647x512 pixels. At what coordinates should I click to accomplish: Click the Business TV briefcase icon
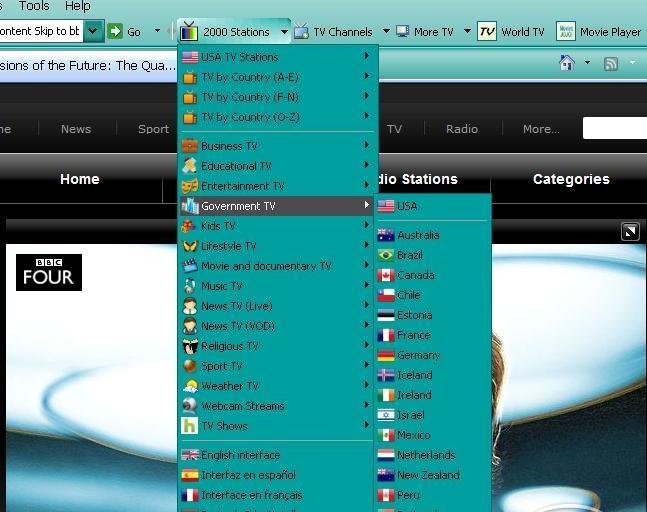point(190,146)
